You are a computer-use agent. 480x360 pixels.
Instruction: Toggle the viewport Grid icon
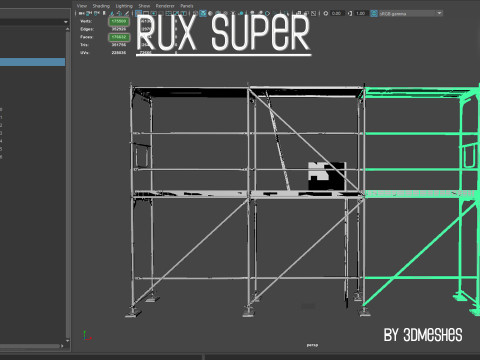point(138,13)
